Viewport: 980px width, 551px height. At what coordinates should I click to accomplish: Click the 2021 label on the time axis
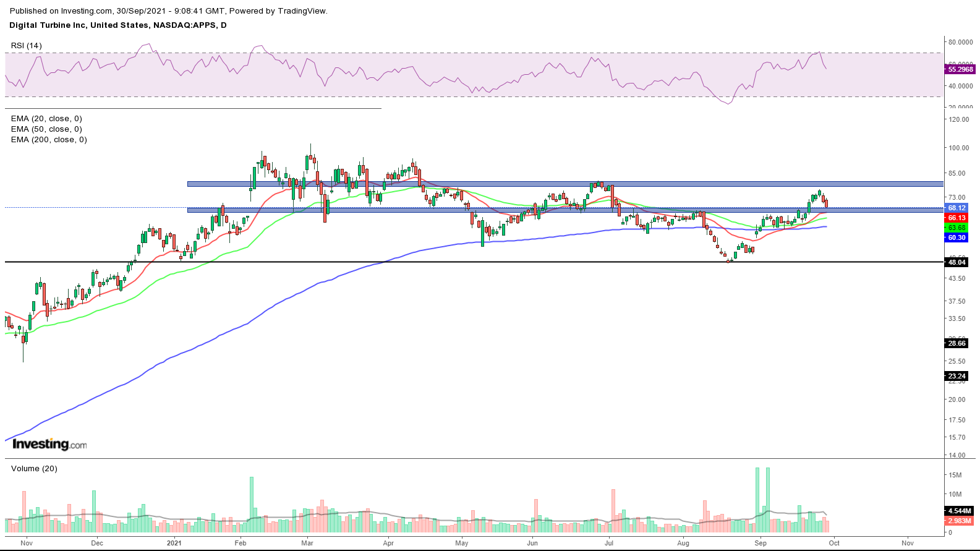[174, 543]
